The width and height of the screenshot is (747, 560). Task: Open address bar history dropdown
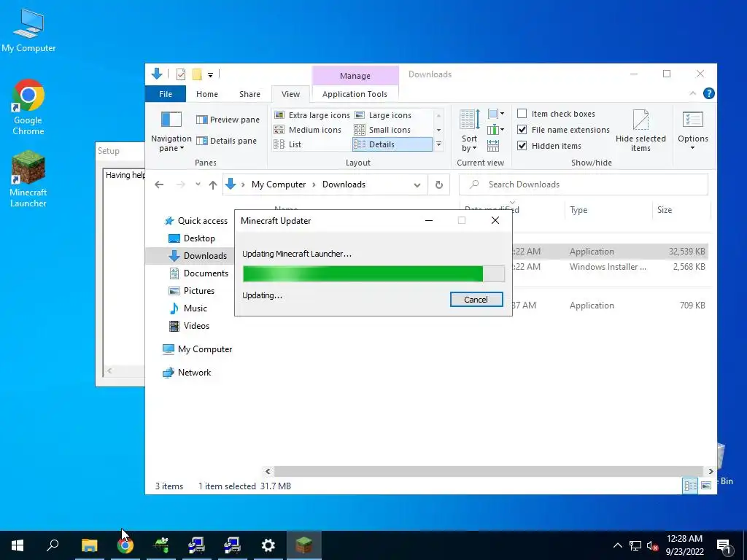[x=417, y=184]
